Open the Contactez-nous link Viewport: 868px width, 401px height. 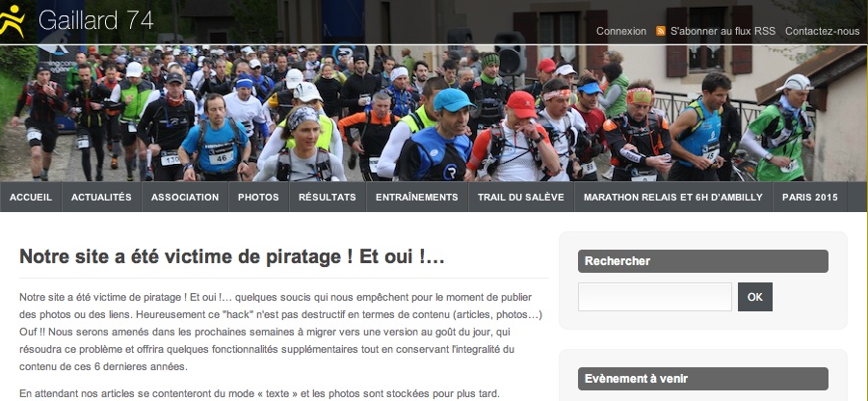point(822,31)
